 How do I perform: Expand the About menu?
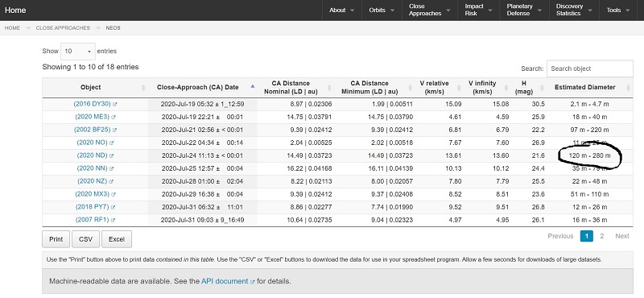tap(341, 10)
